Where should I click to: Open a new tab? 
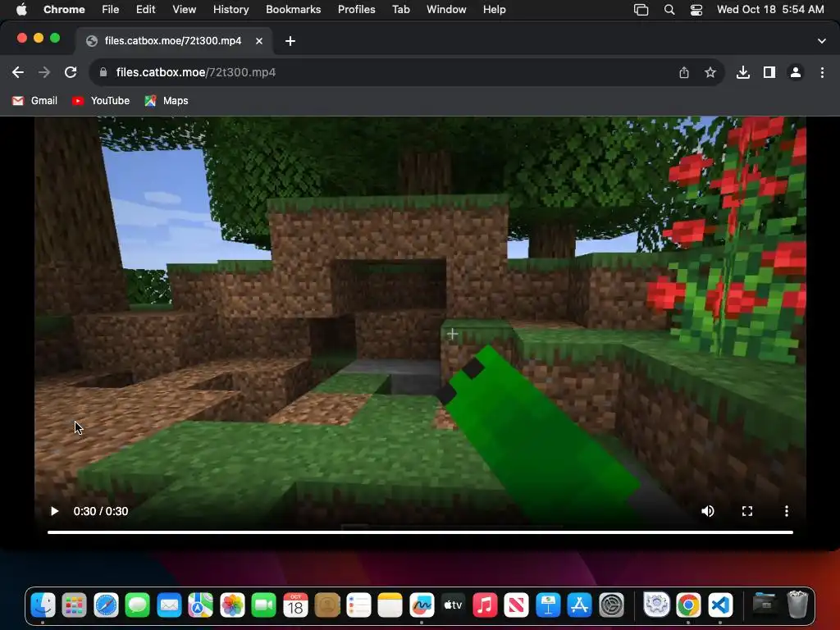tap(290, 41)
